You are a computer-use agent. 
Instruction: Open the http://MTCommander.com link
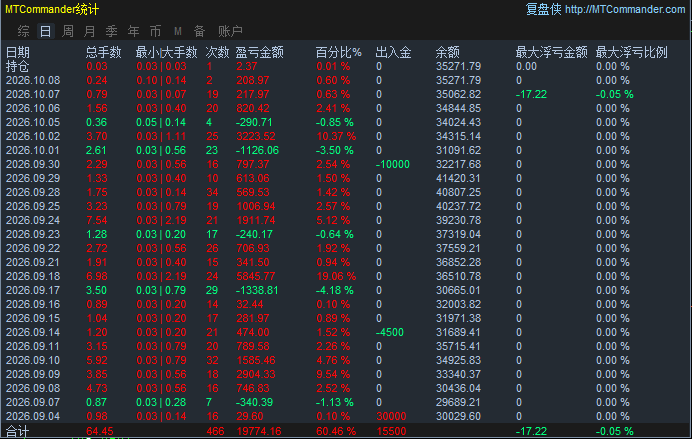tap(625, 9)
